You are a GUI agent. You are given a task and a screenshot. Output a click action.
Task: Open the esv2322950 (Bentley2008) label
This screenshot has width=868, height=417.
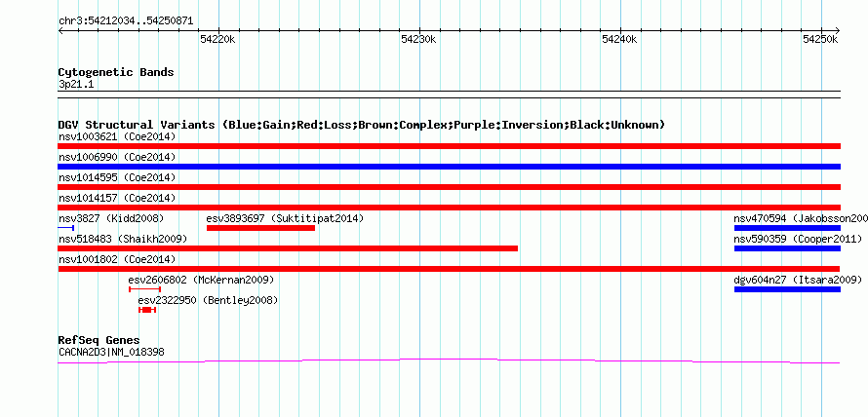pyautogui.click(x=208, y=300)
